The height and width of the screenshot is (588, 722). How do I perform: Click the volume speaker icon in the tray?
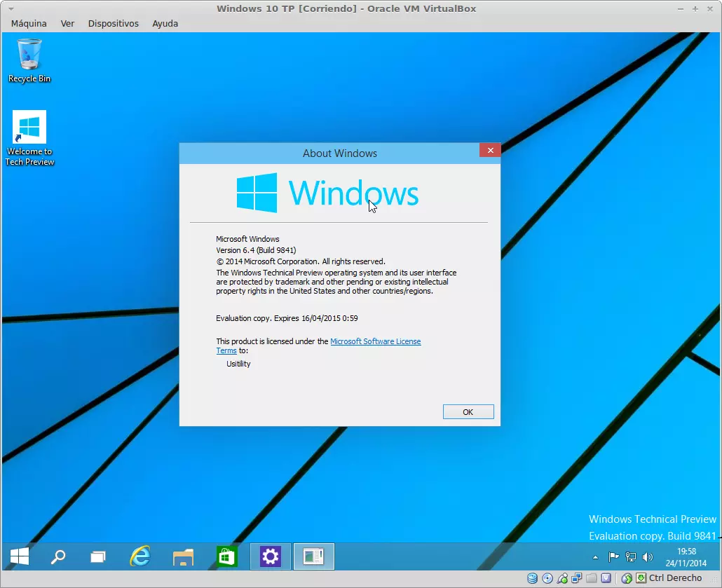pyautogui.click(x=647, y=557)
